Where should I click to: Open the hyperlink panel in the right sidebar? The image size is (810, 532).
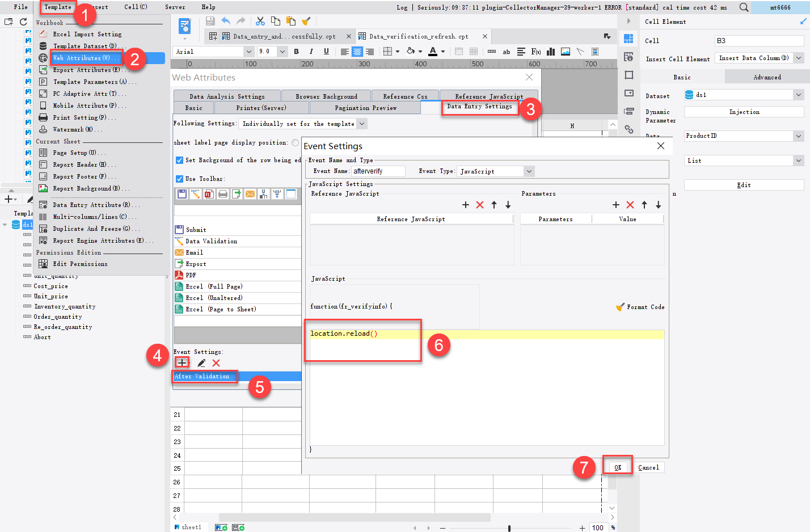(x=628, y=129)
